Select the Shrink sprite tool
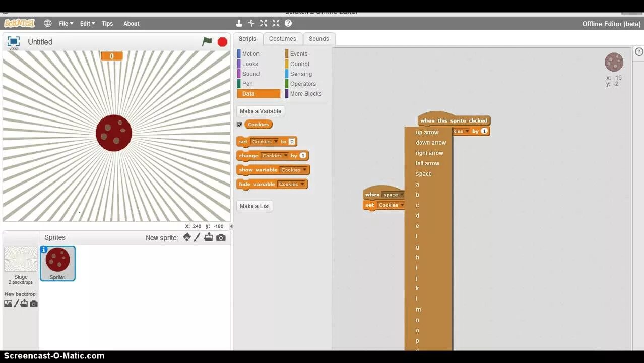The image size is (644, 363). [276, 23]
